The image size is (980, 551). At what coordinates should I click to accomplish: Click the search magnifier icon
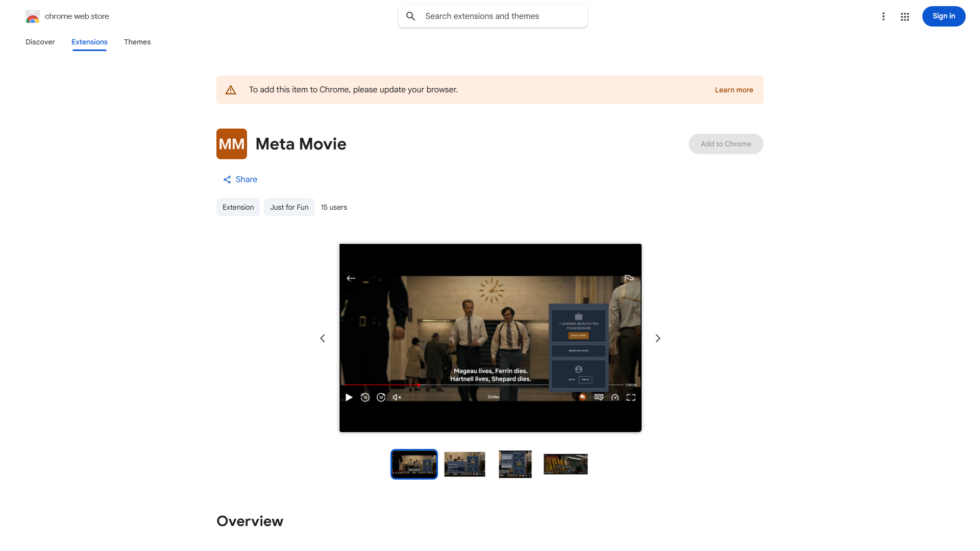pos(410,16)
